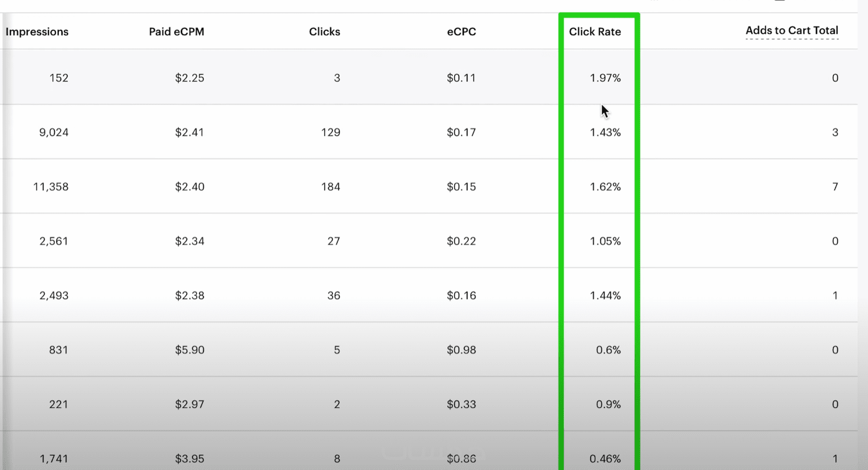Select the eCPC column header
868x470 pixels.
coord(461,32)
